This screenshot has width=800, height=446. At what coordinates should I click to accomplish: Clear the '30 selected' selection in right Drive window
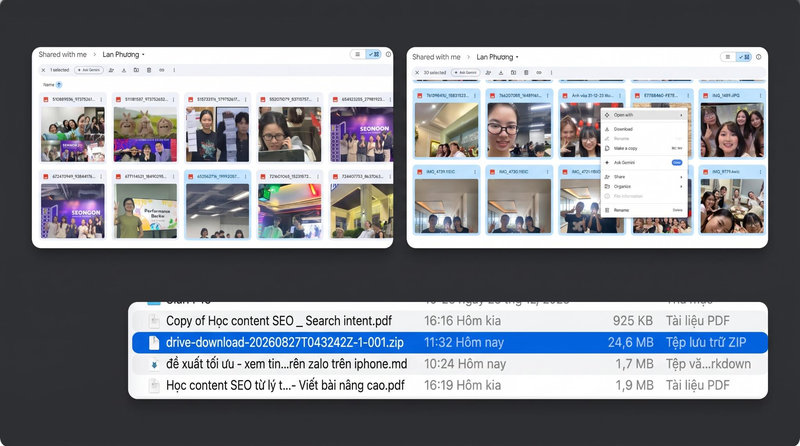click(417, 73)
